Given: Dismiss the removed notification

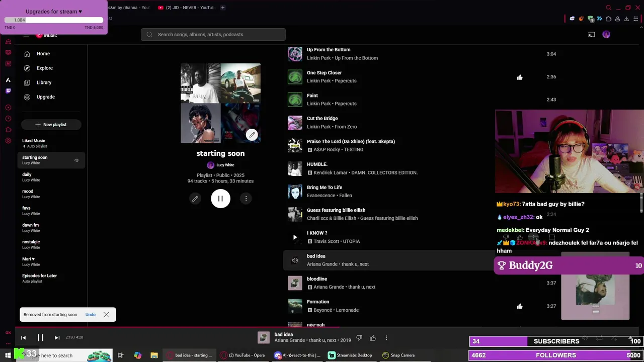Looking at the screenshot, I should 106,315.
